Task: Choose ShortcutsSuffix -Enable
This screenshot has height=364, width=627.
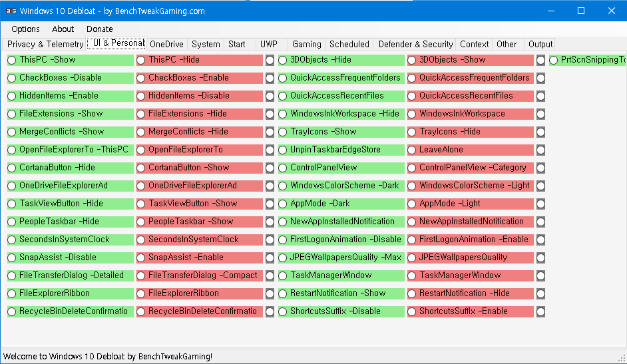Action: (x=470, y=311)
